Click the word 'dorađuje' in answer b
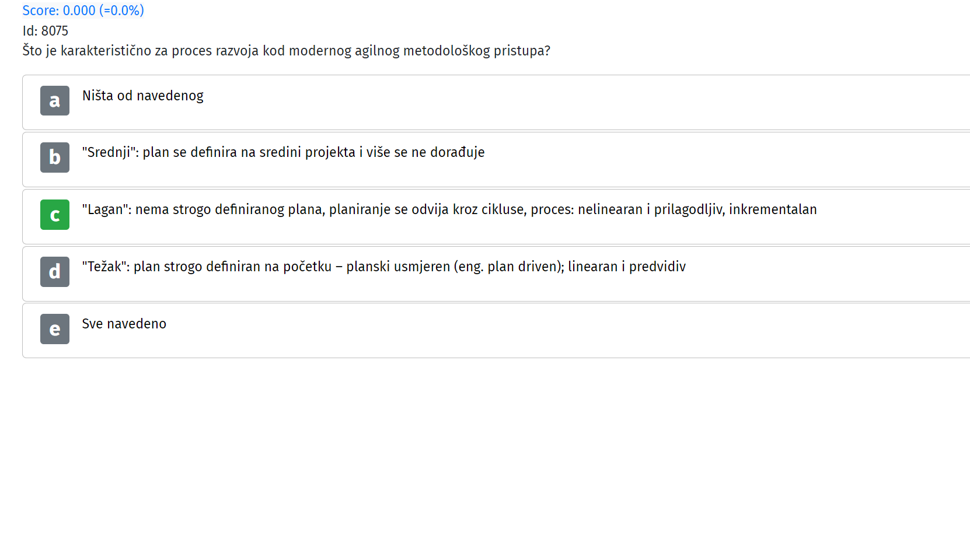The image size is (970, 560). pos(458,152)
